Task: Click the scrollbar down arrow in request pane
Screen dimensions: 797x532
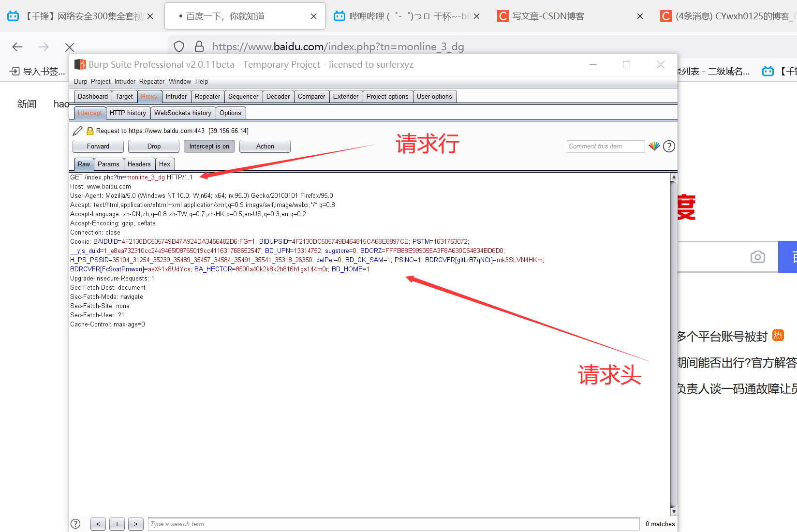Action: (x=674, y=512)
